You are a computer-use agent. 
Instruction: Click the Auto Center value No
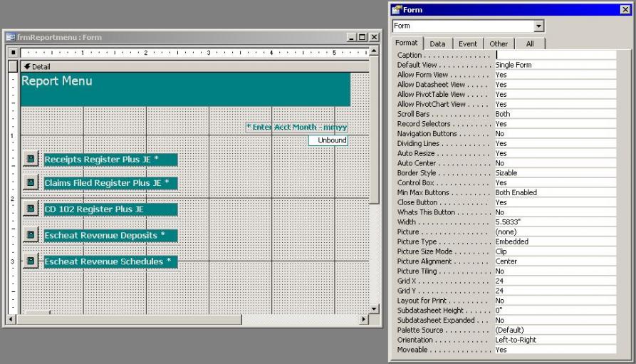tap(556, 163)
